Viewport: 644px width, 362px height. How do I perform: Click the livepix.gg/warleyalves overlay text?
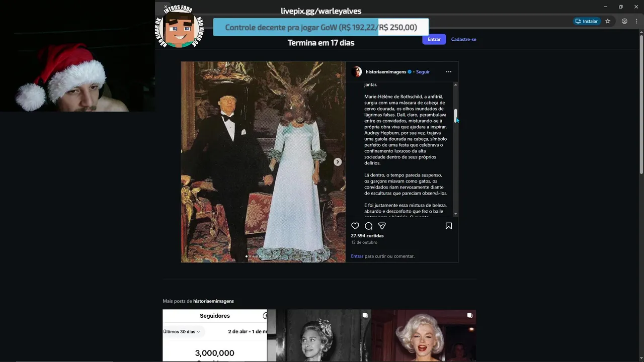pyautogui.click(x=321, y=11)
